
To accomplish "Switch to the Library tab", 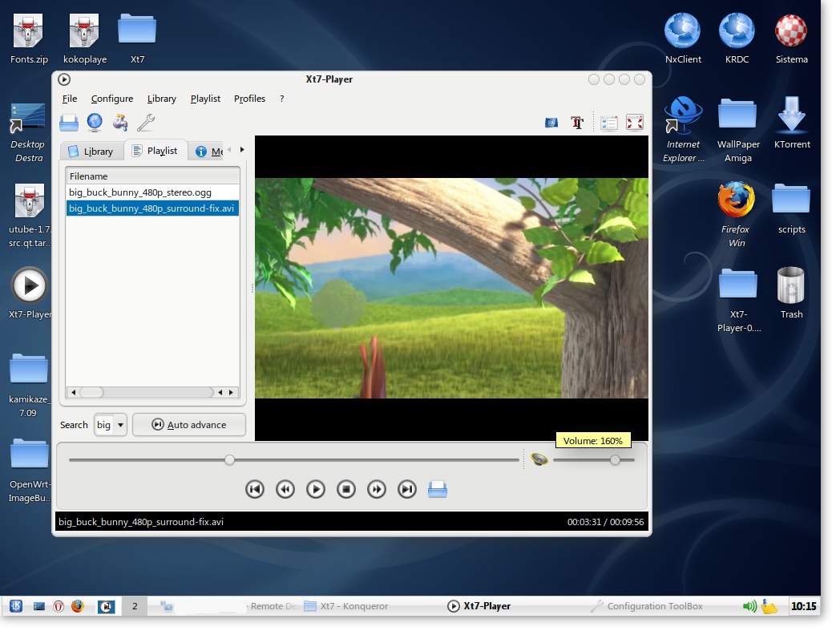I will coord(91,152).
